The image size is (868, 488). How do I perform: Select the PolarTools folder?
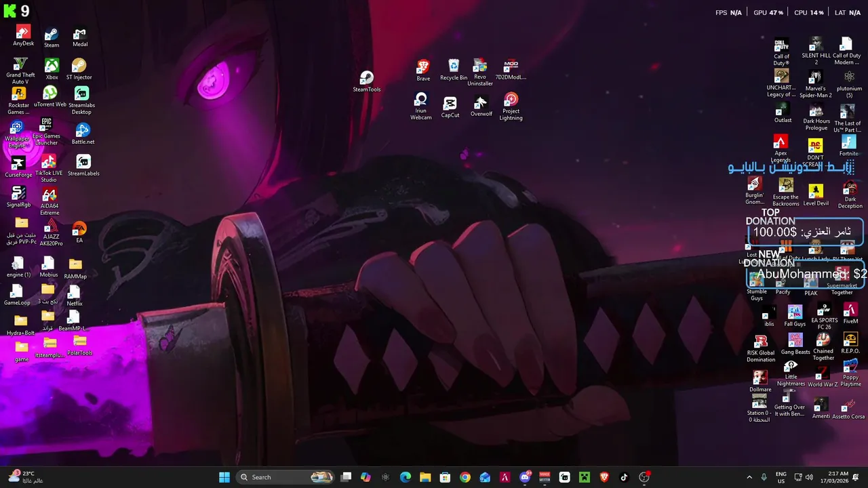point(79,345)
